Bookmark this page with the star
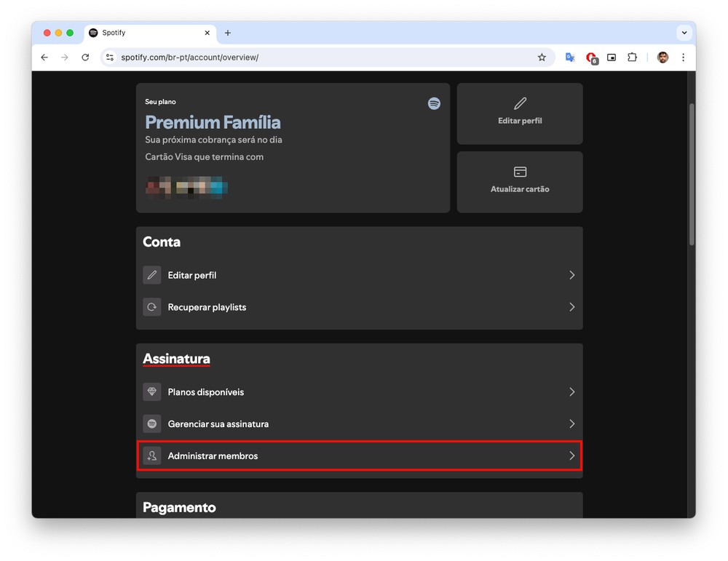This screenshot has width=728, height=561. click(542, 57)
